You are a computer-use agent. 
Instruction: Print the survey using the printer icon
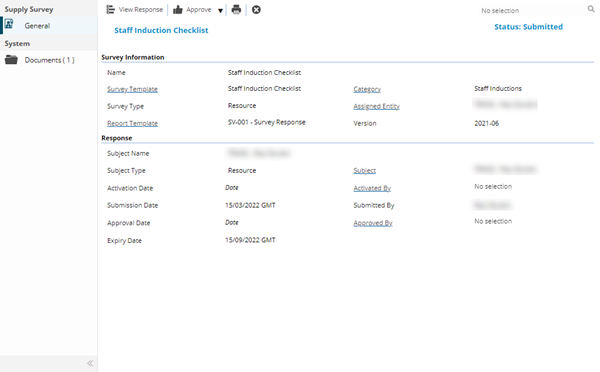pyautogui.click(x=236, y=10)
